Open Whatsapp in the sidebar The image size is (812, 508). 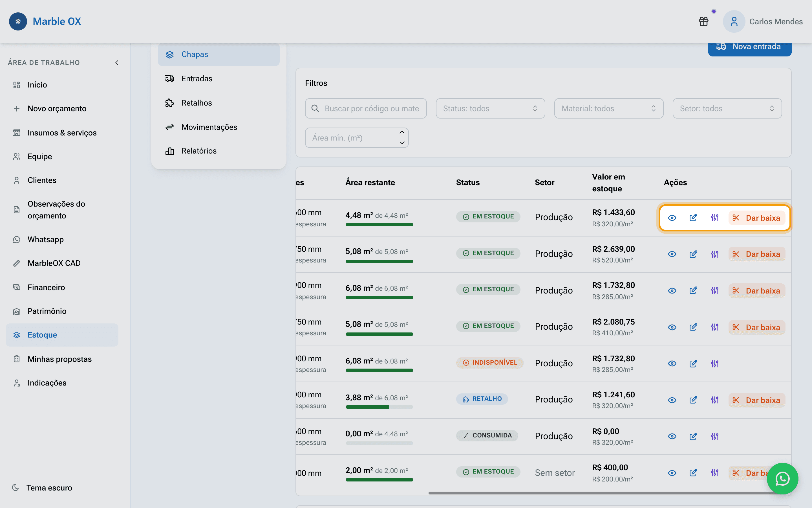[62, 240]
